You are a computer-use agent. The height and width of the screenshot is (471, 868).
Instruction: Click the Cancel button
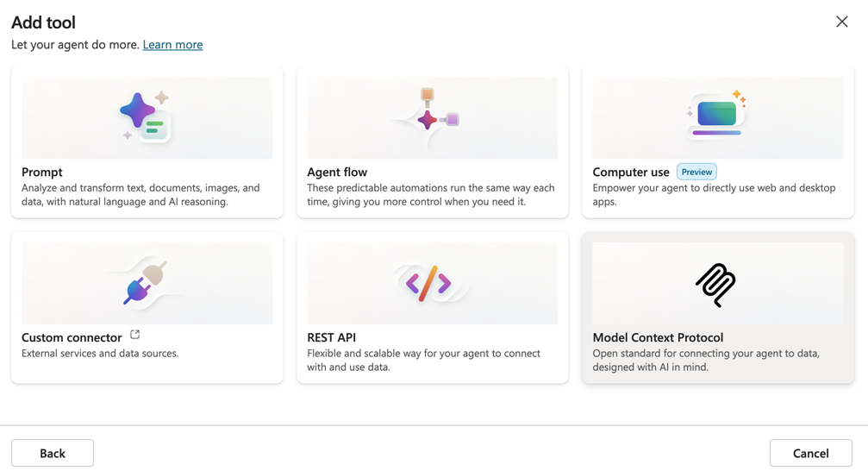pos(810,453)
